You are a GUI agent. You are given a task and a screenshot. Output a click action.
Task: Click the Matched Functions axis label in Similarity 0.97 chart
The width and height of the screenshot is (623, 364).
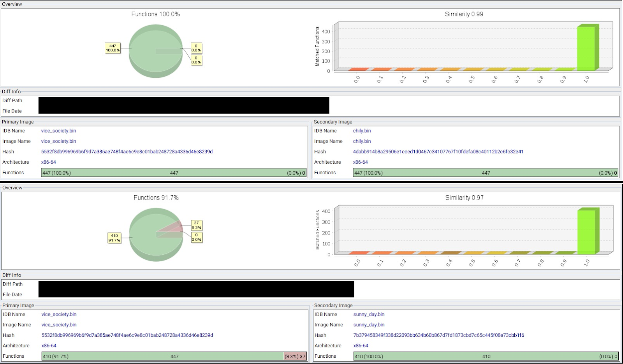[x=318, y=230]
